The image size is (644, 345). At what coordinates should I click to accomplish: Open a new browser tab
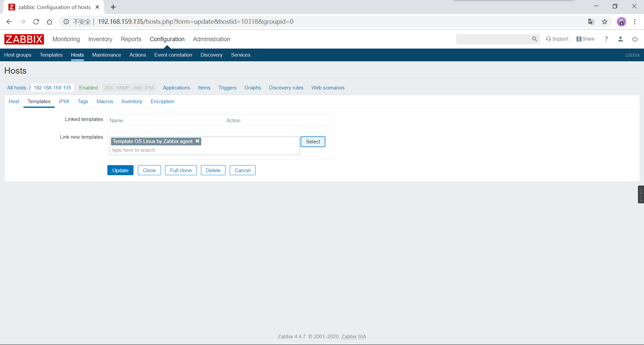113,7
